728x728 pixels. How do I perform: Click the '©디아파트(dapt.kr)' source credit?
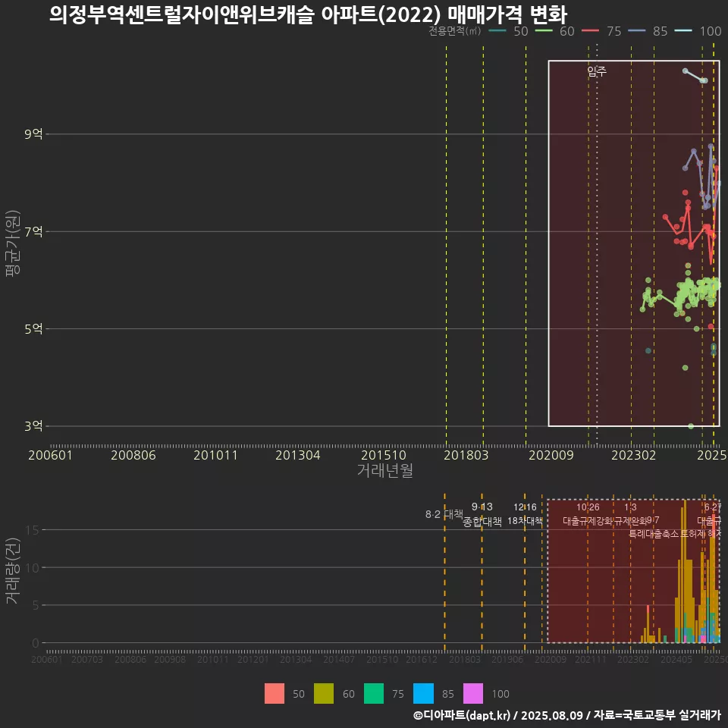[462, 715]
